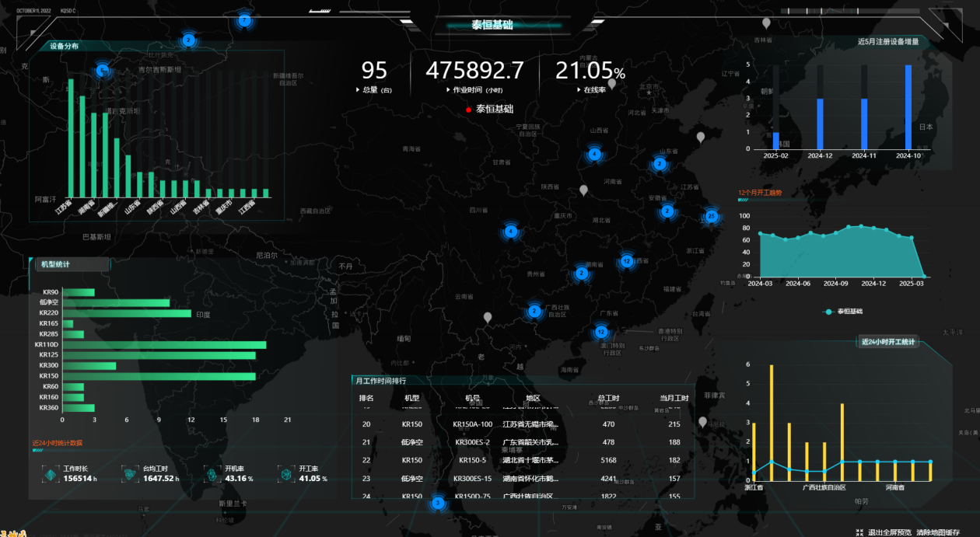Click the 泰恒基础 title at top center

click(x=492, y=25)
